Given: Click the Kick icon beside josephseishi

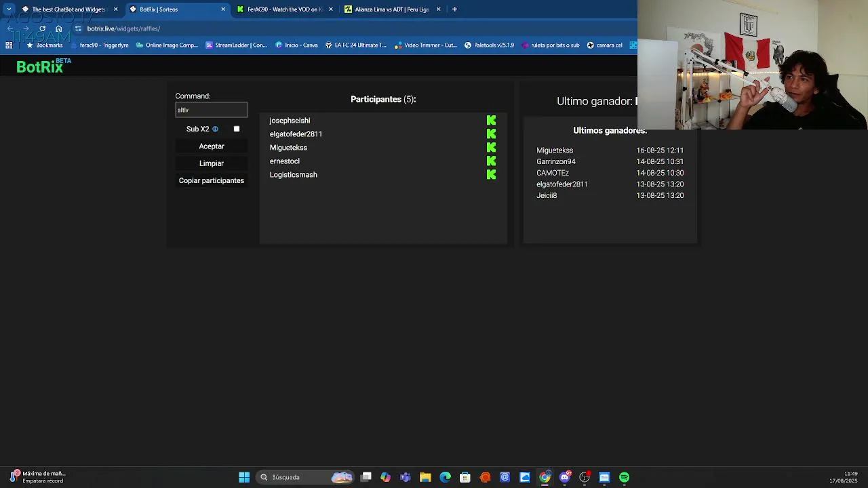Looking at the screenshot, I should pyautogui.click(x=491, y=121).
